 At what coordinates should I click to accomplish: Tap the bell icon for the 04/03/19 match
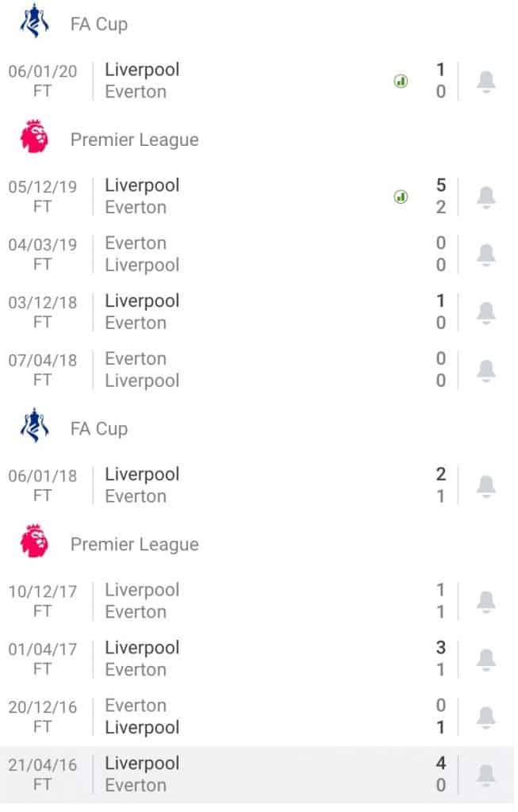tap(486, 254)
